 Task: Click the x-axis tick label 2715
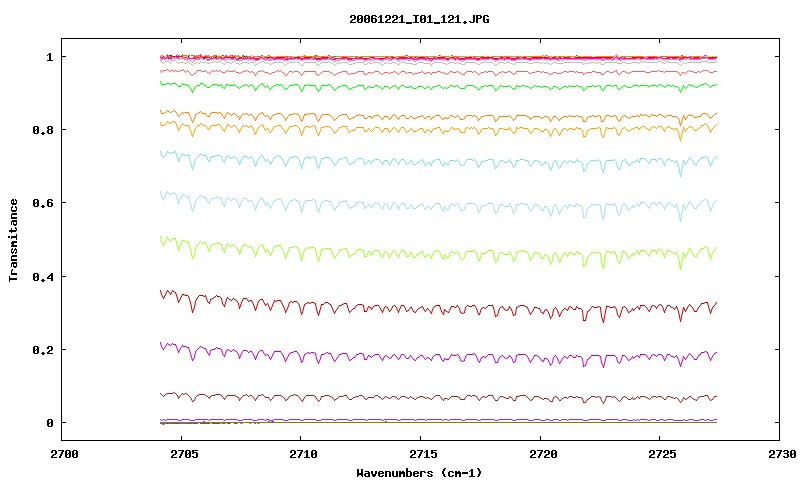pyautogui.click(x=423, y=454)
